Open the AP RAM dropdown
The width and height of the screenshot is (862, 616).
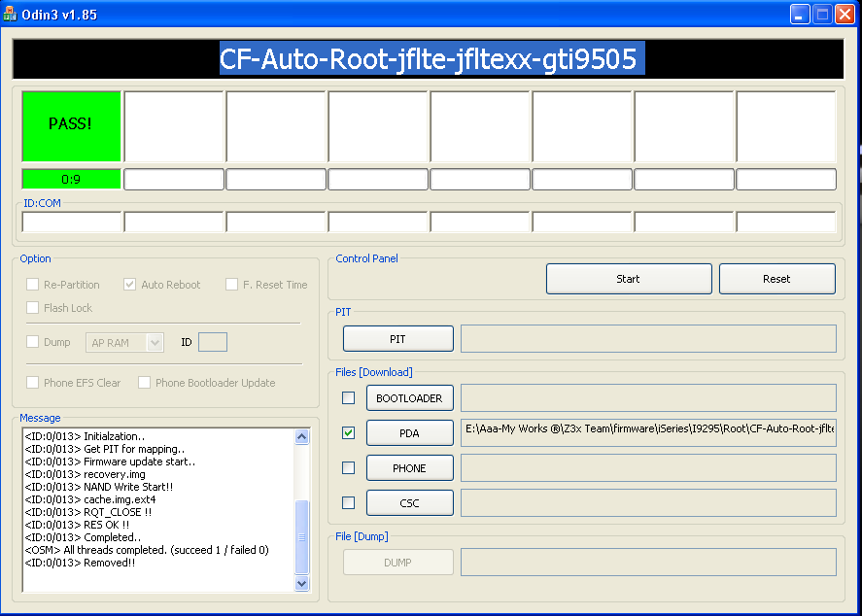(x=124, y=342)
